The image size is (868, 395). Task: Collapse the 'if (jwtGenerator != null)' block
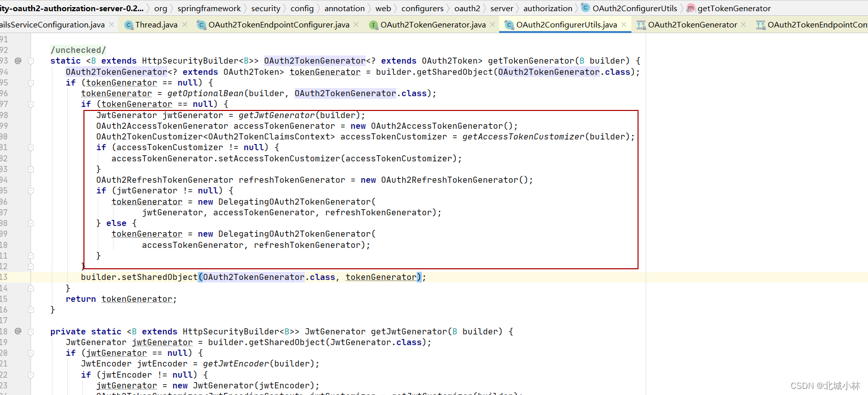(x=31, y=191)
